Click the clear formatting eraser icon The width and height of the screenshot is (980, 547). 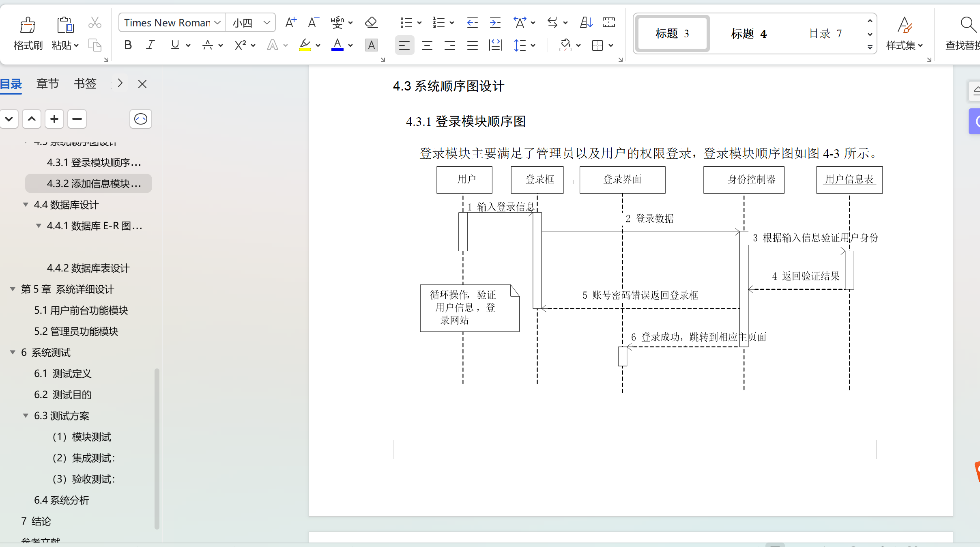point(371,23)
